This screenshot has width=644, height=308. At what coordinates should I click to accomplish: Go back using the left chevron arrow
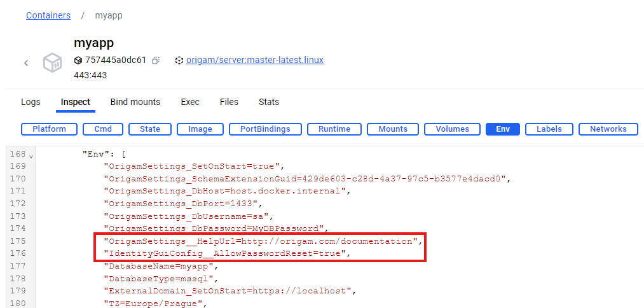point(26,63)
